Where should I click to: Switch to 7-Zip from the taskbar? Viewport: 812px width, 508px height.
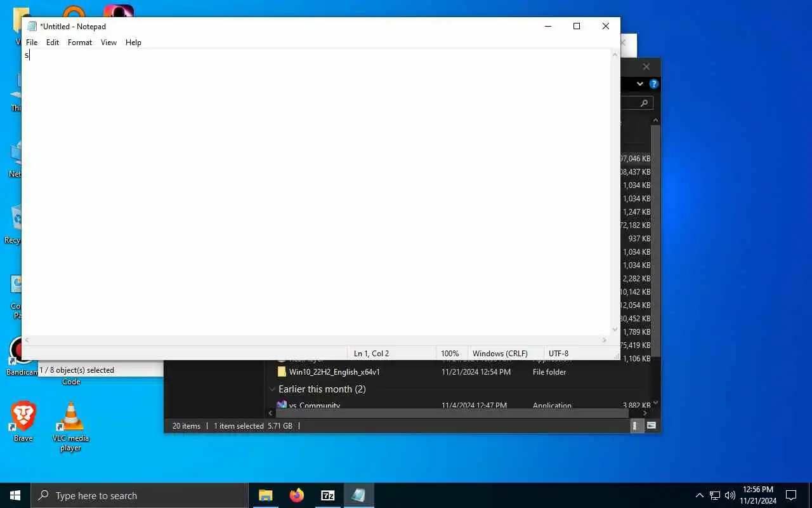pyautogui.click(x=327, y=495)
